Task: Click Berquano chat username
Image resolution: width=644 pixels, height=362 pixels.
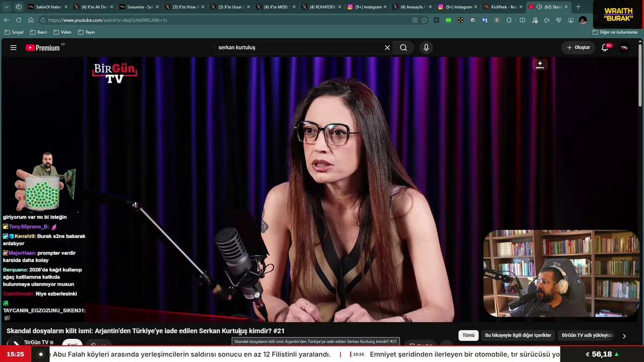Action: [15, 270]
